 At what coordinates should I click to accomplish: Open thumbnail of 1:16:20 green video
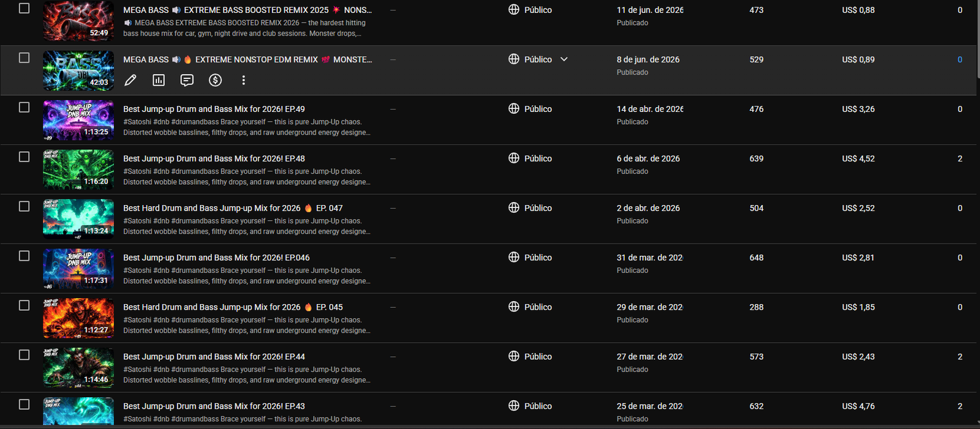tap(78, 170)
